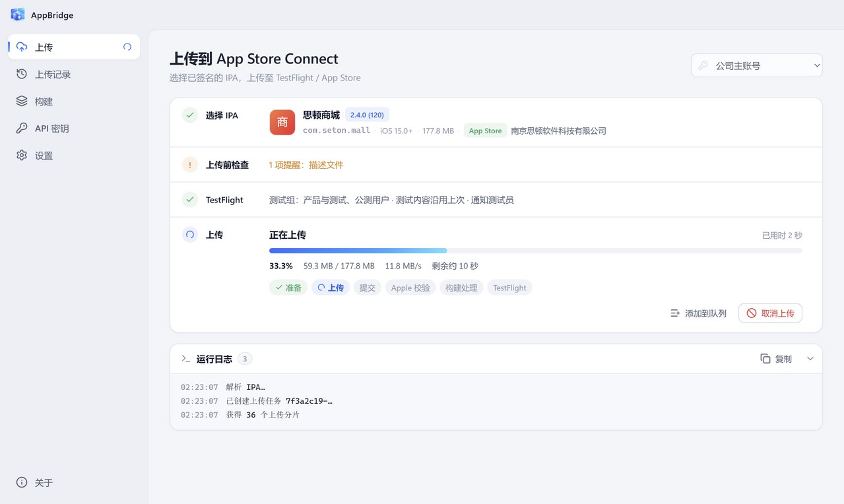Open 关于 at the sidebar bottom

coord(74,482)
